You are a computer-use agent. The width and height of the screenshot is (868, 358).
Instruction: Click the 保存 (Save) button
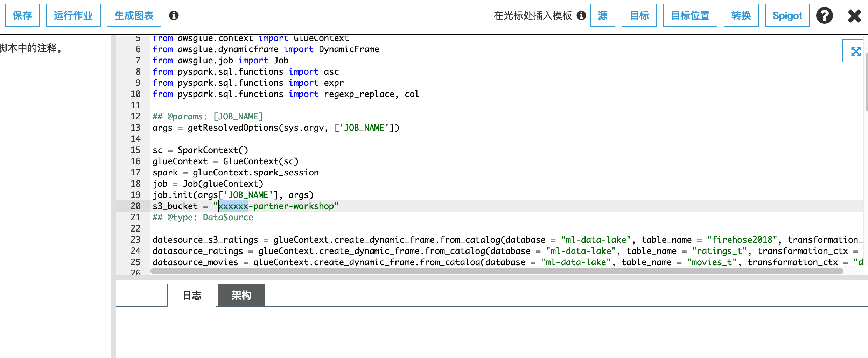point(22,15)
